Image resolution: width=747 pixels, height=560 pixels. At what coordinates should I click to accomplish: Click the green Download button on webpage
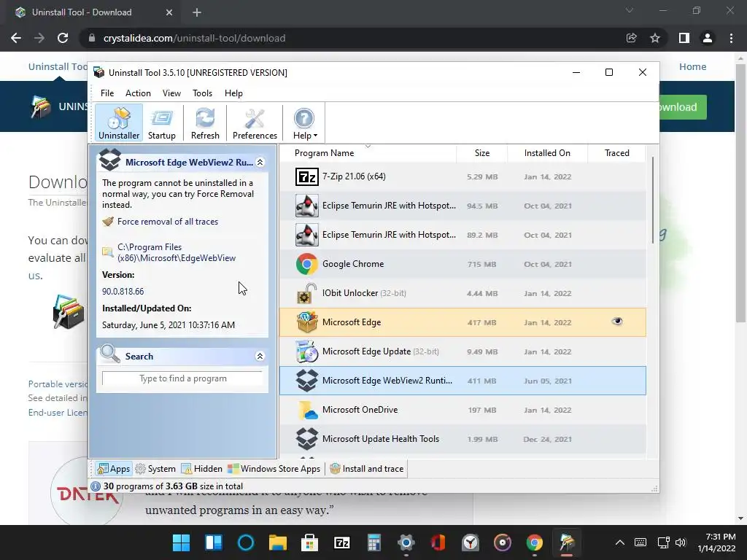683,107
